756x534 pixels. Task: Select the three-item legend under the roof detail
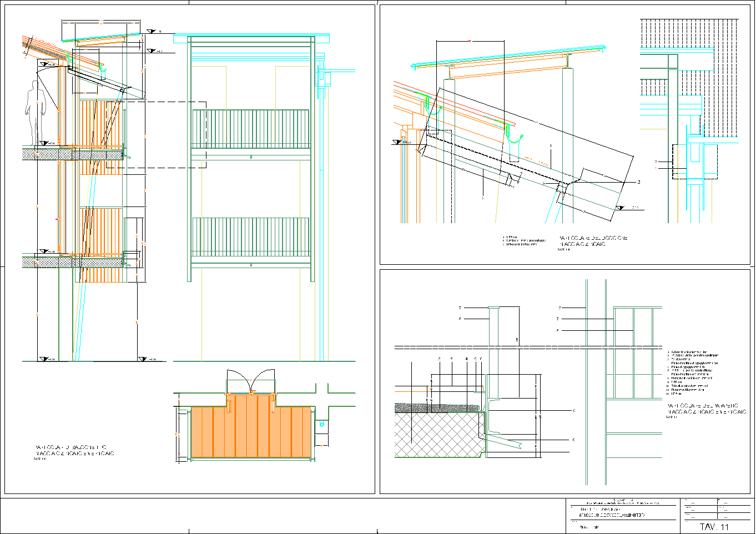(523, 241)
